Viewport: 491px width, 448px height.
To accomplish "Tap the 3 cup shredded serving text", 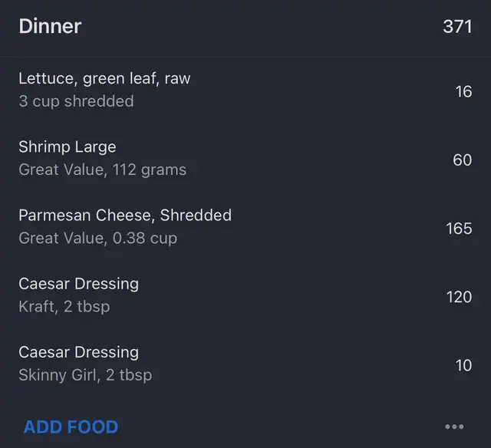I will [76, 101].
